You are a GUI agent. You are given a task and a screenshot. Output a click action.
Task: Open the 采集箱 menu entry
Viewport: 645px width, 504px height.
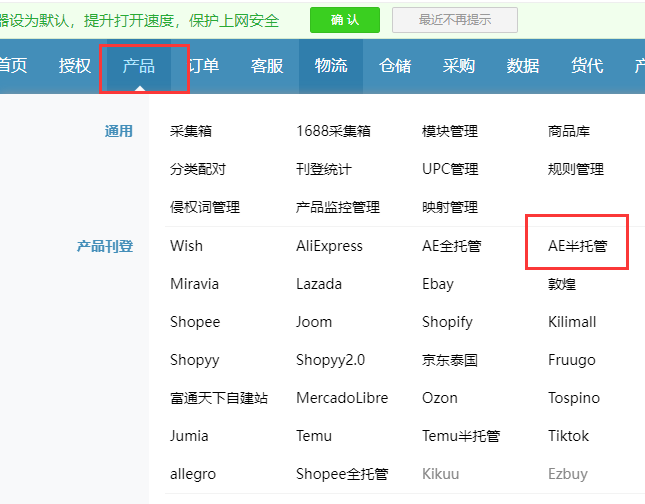coord(191,131)
